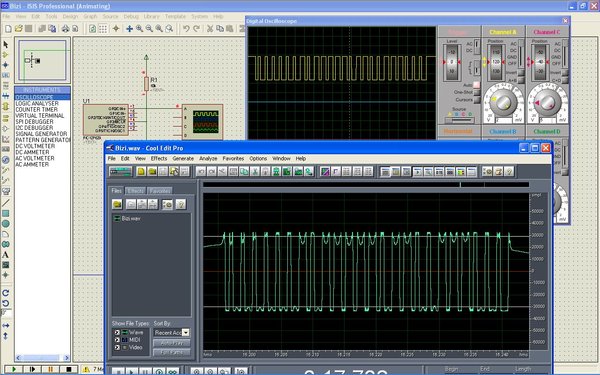Viewport: 600px width, 375px height.
Task: Adjust the trigger Level thumbwheel
Action: [452, 62]
